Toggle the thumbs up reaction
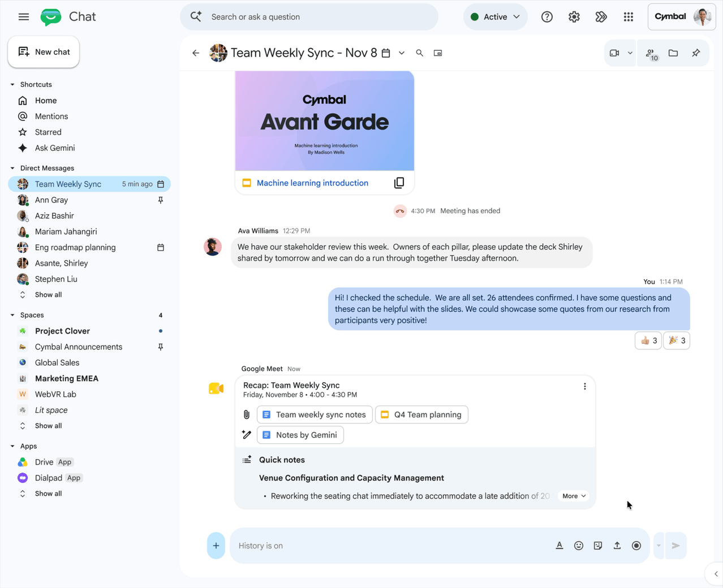This screenshot has width=723, height=588. click(x=648, y=340)
